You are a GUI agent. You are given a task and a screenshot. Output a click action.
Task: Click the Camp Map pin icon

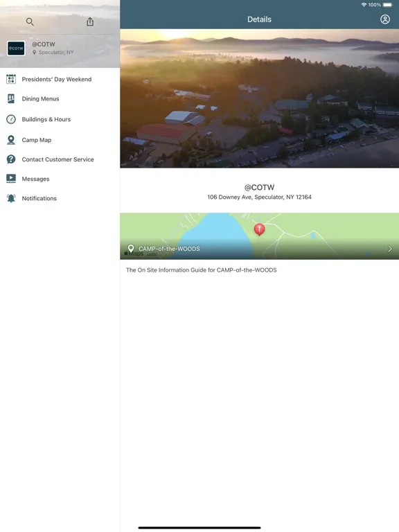[11, 140]
